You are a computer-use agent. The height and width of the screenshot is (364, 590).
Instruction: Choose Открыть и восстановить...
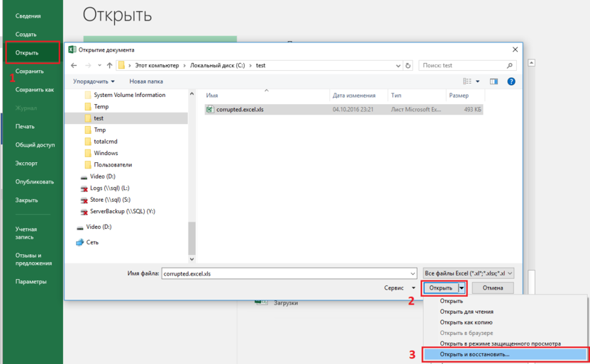(x=506, y=354)
